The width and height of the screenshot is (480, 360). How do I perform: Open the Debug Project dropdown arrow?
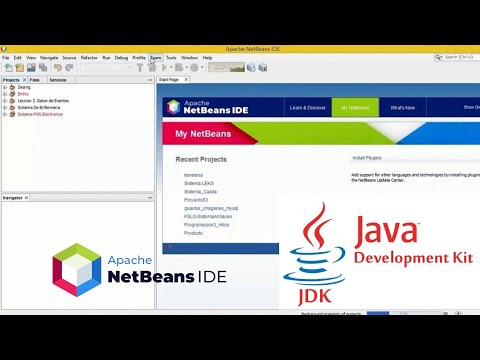point(186,68)
